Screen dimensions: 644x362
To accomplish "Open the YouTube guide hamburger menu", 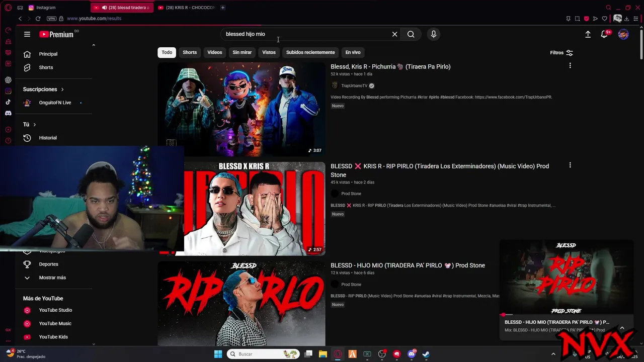I will point(27,34).
